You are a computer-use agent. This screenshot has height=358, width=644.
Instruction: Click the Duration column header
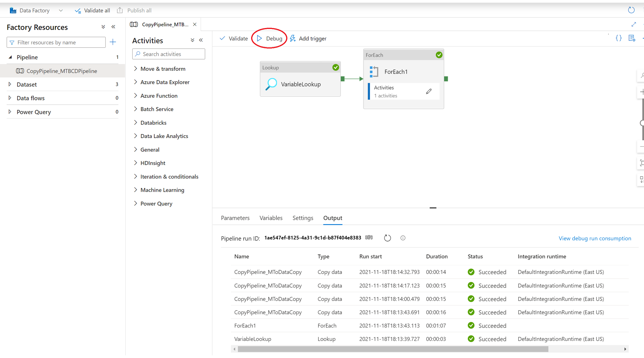pos(437,256)
